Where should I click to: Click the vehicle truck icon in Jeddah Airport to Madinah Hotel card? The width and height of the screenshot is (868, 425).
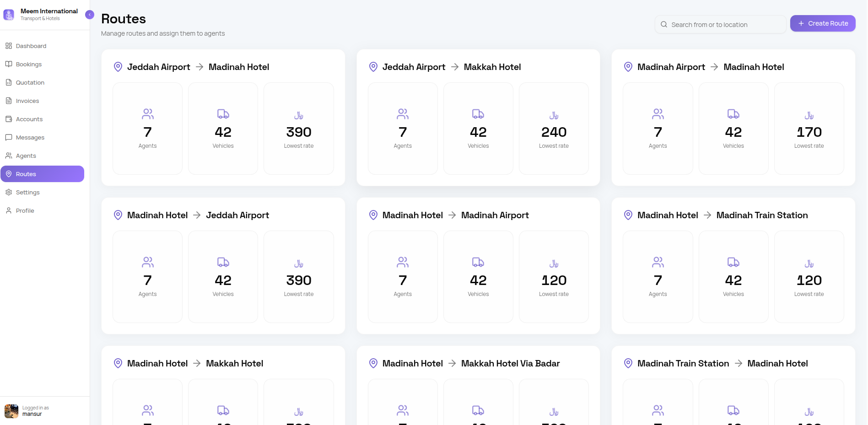[x=223, y=114]
